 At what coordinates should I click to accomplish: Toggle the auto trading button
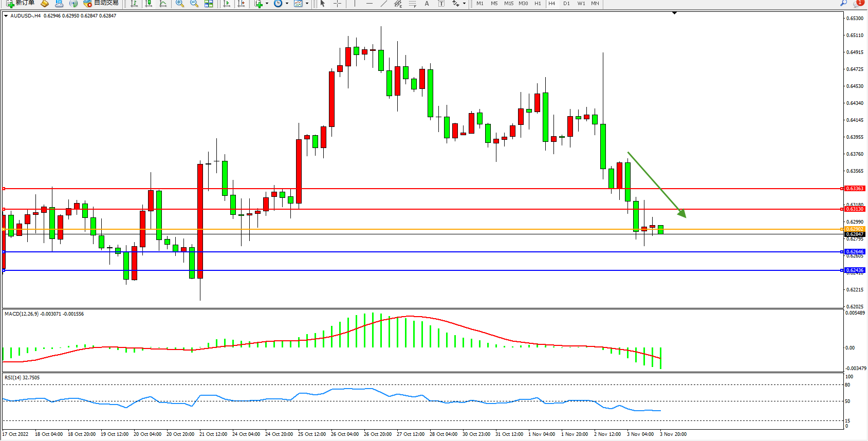(101, 3)
